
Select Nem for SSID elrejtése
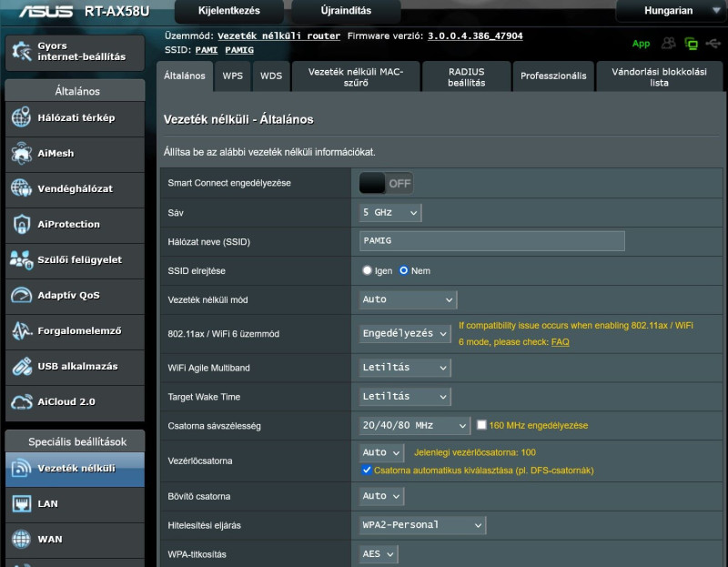(403, 270)
